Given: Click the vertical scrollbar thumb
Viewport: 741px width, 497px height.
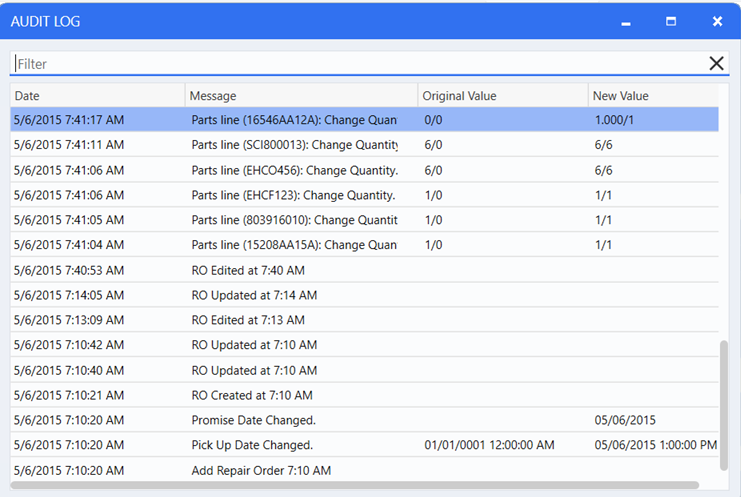Looking at the screenshot, I should click(724, 405).
